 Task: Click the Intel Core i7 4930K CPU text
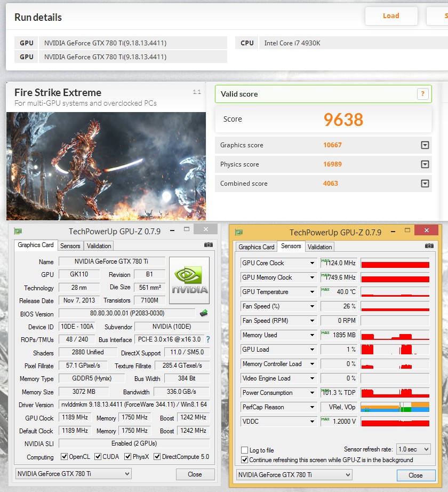pos(292,43)
